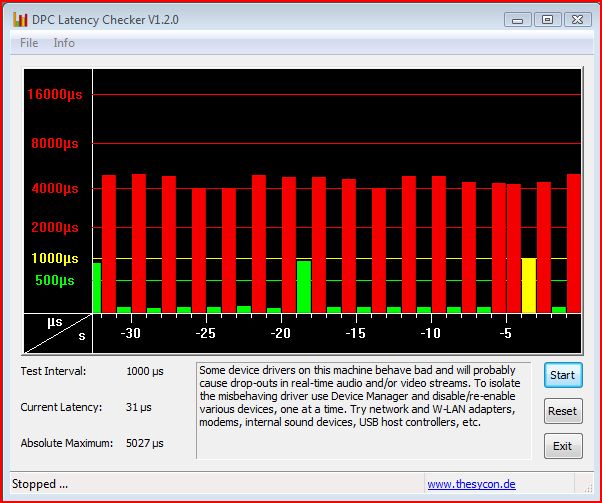
Task: Click the green 500µs axis label
Action: click(55, 280)
